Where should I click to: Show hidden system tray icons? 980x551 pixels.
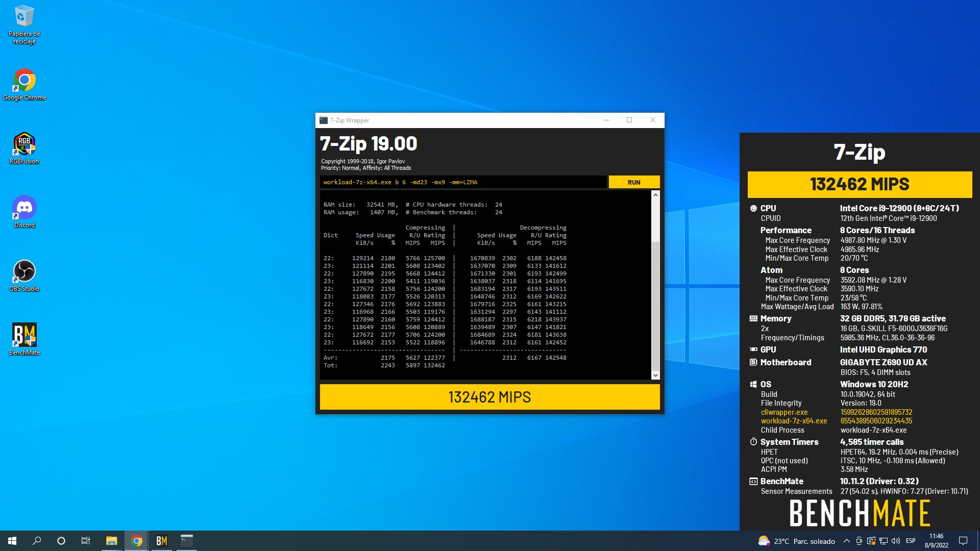[x=847, y=541]
